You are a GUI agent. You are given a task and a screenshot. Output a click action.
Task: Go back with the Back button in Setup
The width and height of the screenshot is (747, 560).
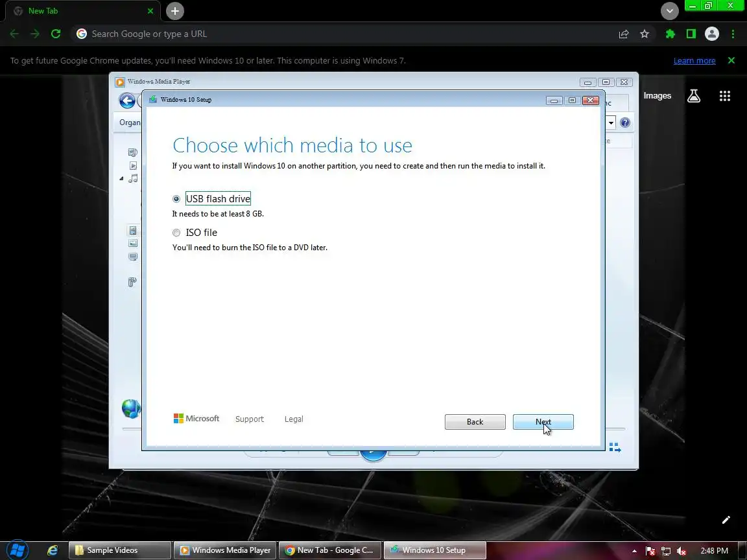[475, 422]
